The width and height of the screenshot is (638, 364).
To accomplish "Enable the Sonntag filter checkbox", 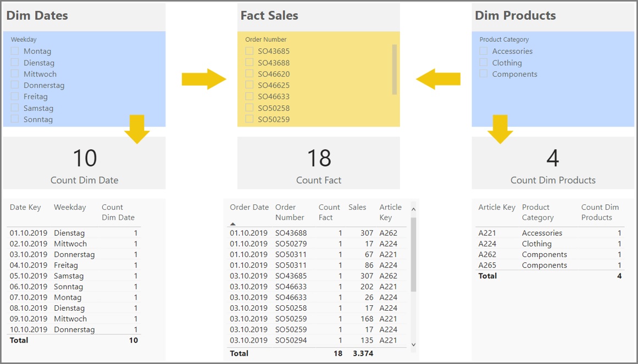I will pos(14,119).
